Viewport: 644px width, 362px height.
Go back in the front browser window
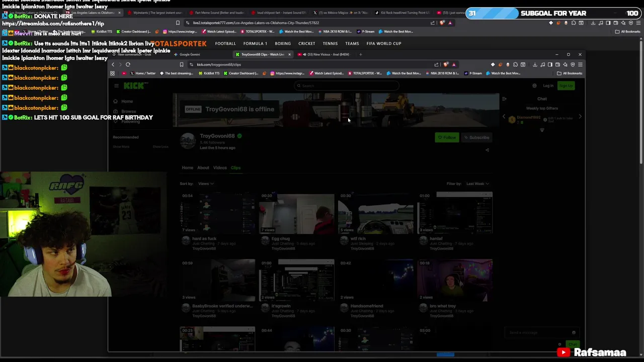click(113, 64)
